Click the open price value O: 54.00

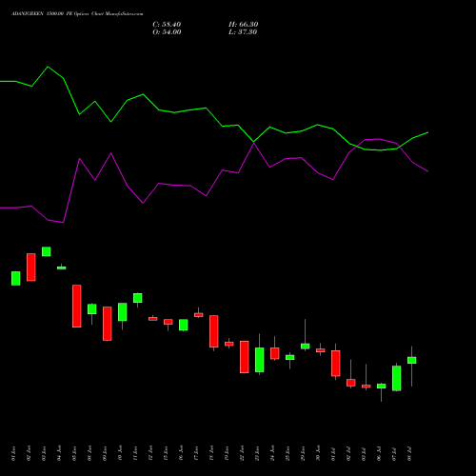pyautogui.click(x=167, y=32)
